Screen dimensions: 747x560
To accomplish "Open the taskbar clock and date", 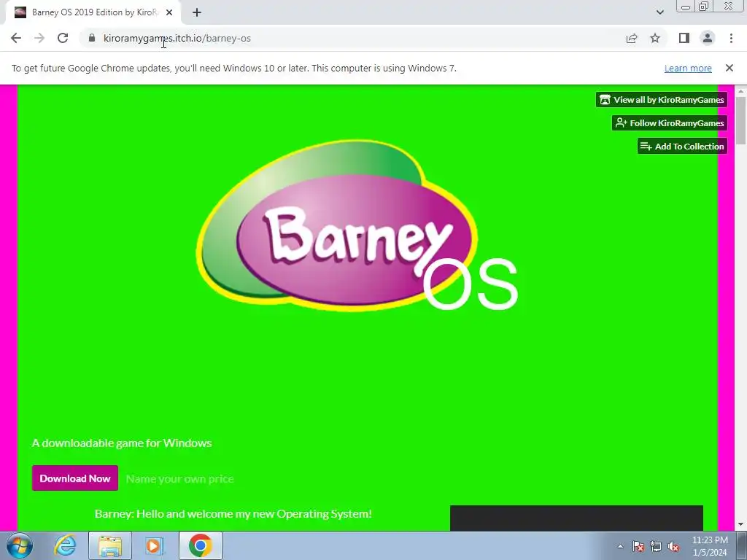I will 710,546.
